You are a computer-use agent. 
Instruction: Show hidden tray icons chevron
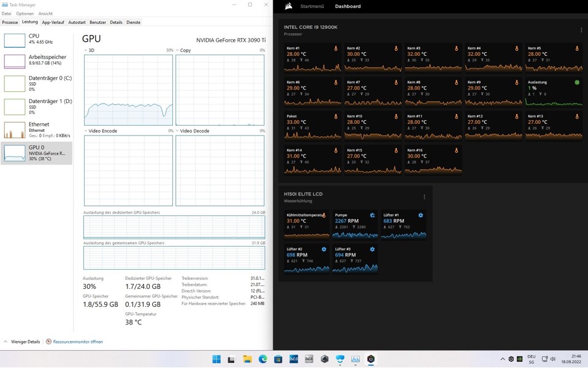tap(503, 359)
